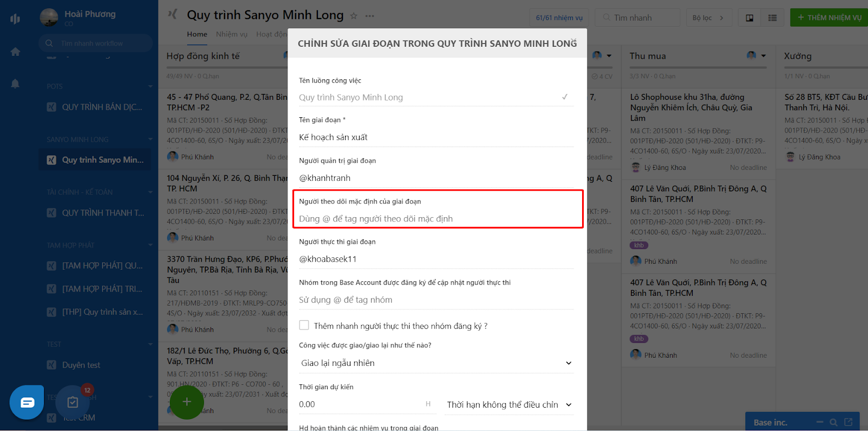Click Thu mua column owner avatar
Screen dimensions: 868x431
(751, 55)
